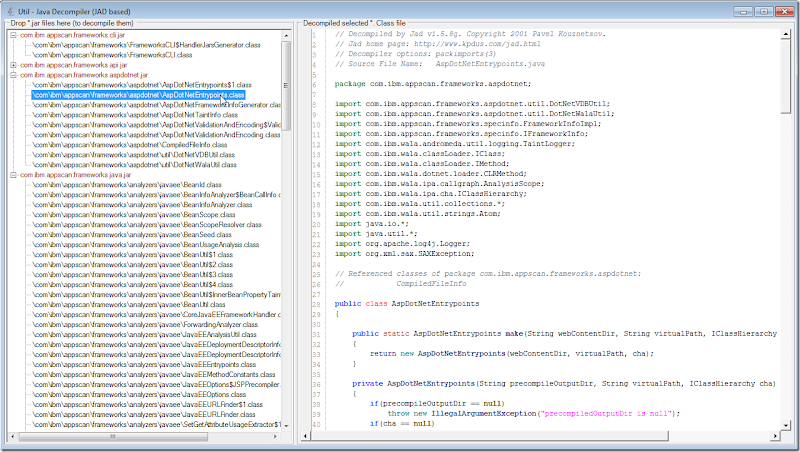The height and width of the screenshot is (452, 800).
Task: Open BeanUsageAnalysis.class entry
Action: point(146,245)
